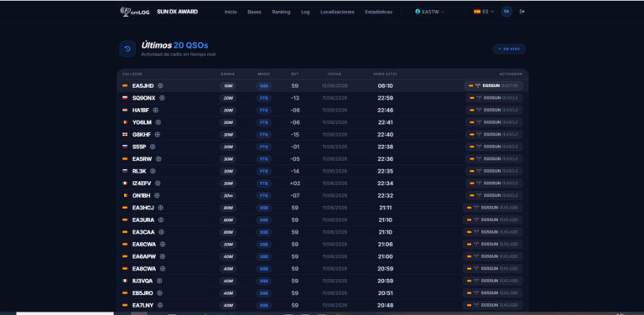Open the SQ9ONX callsign entry
Screen dimensions: 644x315
[x=143, y=98]
